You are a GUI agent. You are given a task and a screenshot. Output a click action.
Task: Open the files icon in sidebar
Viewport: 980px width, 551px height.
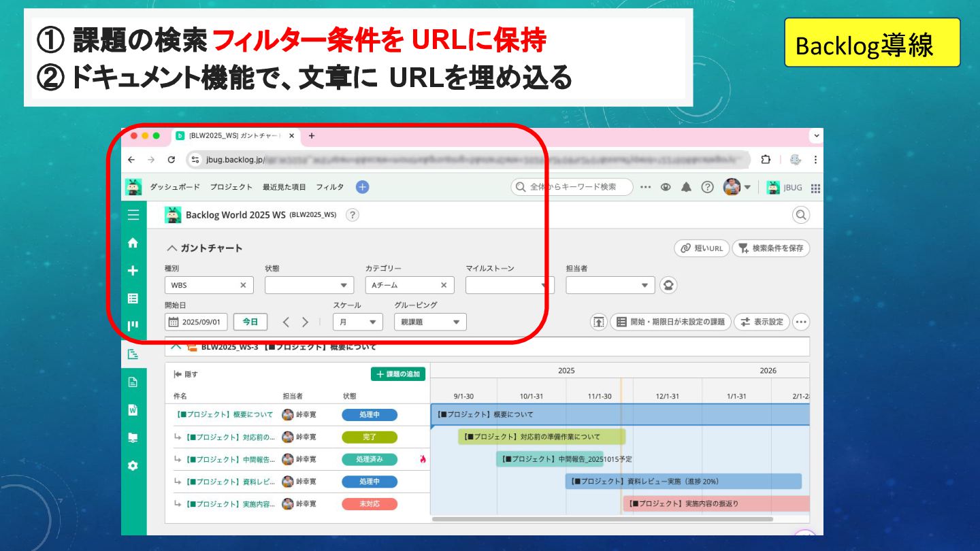(x=133, y=437)
